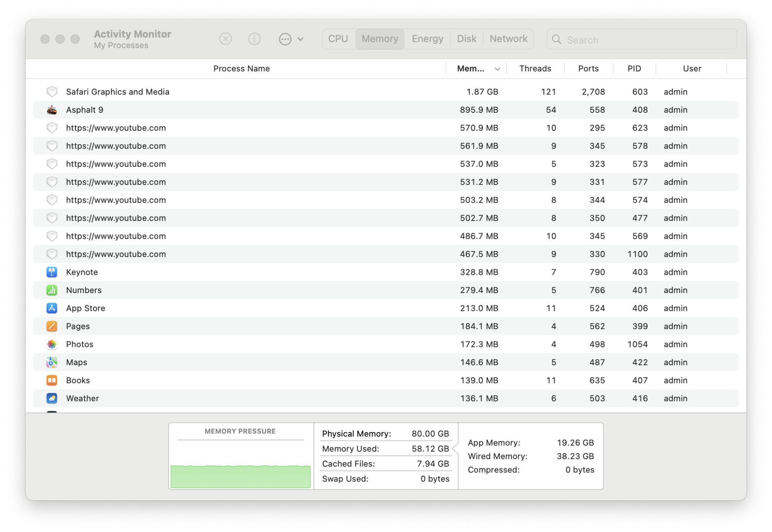
Task: Click the Photos app icon row
Action: pyautogui.click(x=52, y=344)
